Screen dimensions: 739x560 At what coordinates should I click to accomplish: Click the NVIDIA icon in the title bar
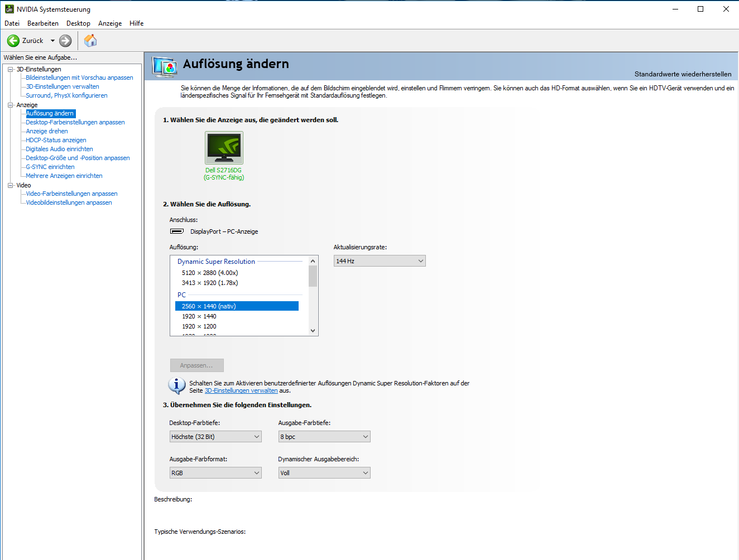[x=9, y=9]
